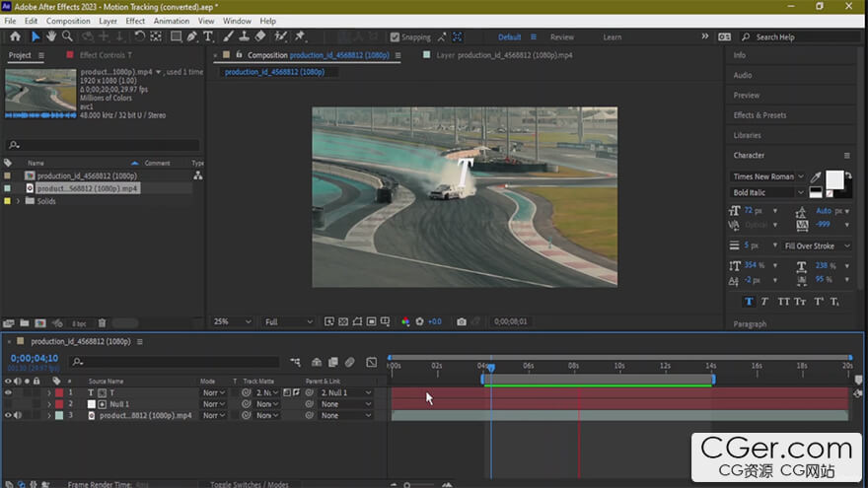Open the Layer menu

108,21
